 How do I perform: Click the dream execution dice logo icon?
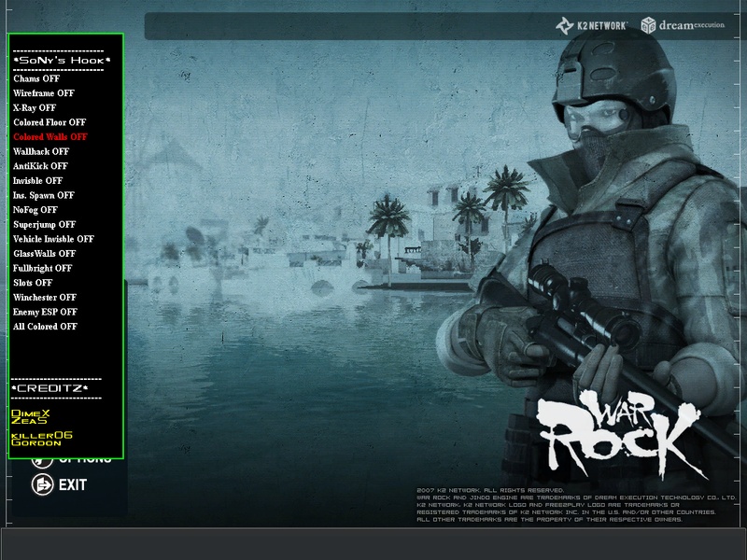coord(648,25)
